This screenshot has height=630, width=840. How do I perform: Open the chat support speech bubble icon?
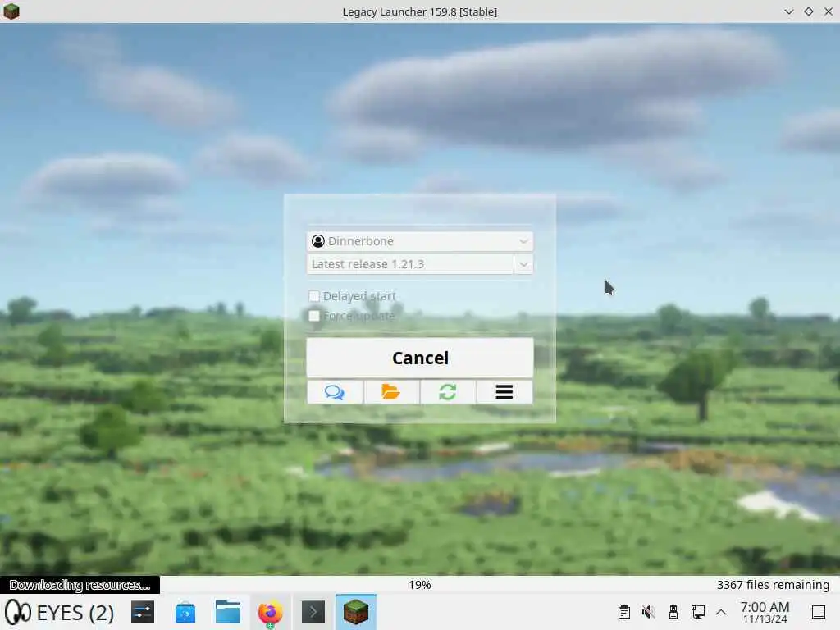(335, 392)
